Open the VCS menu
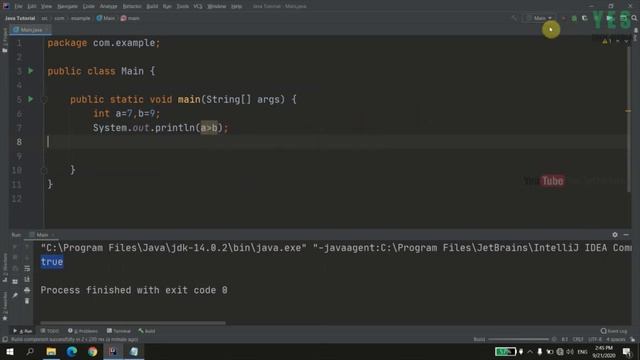640x360 pixels. (198, 6)
